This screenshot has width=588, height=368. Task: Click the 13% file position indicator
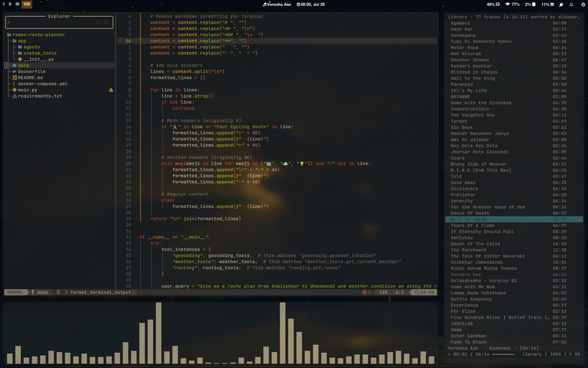pos(383,292)
